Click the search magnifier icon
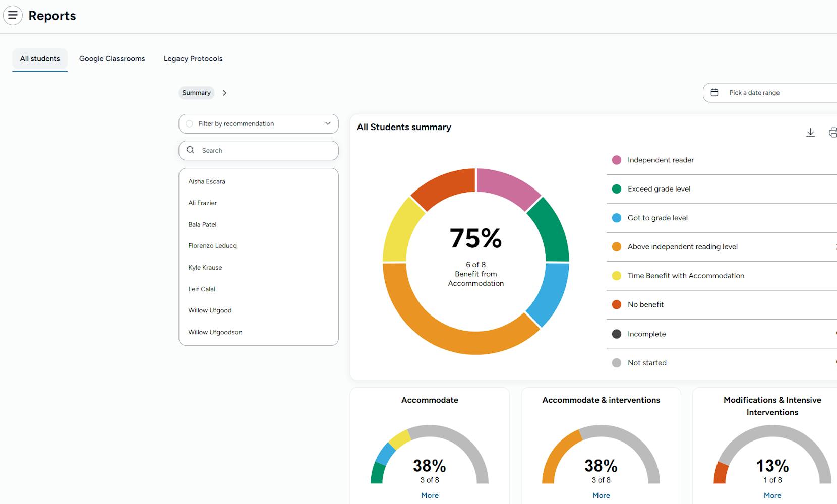Screen dimensions: 837x504 (x=191, y=150)
